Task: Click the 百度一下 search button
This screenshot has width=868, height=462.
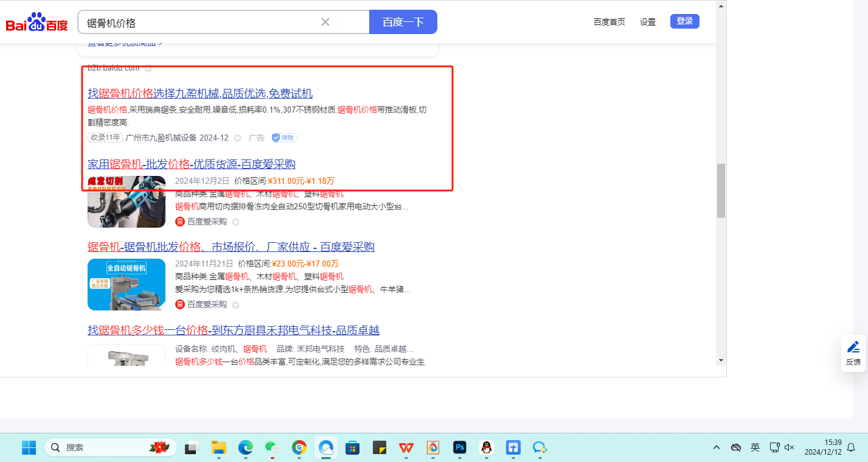Action: [x=403, y=22]
